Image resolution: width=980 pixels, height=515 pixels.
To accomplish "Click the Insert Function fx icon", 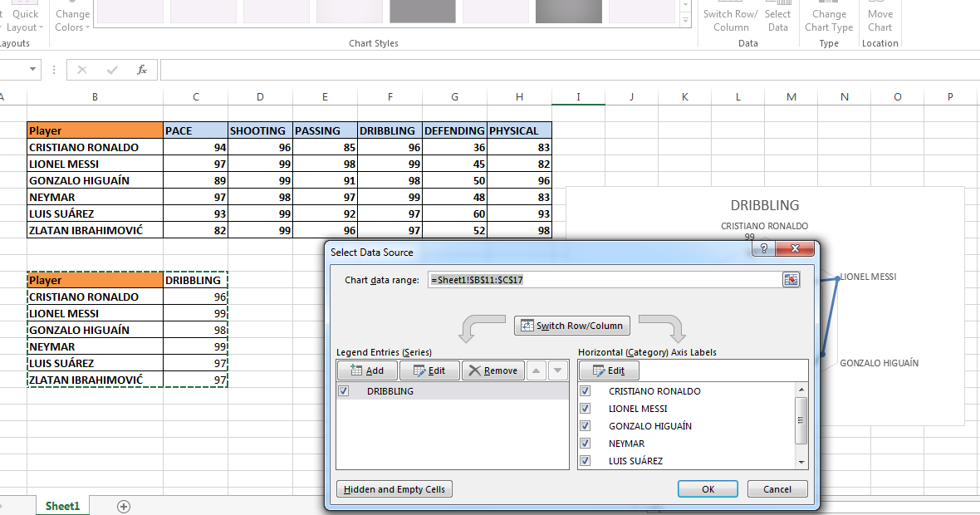I will tap(142, 70).
